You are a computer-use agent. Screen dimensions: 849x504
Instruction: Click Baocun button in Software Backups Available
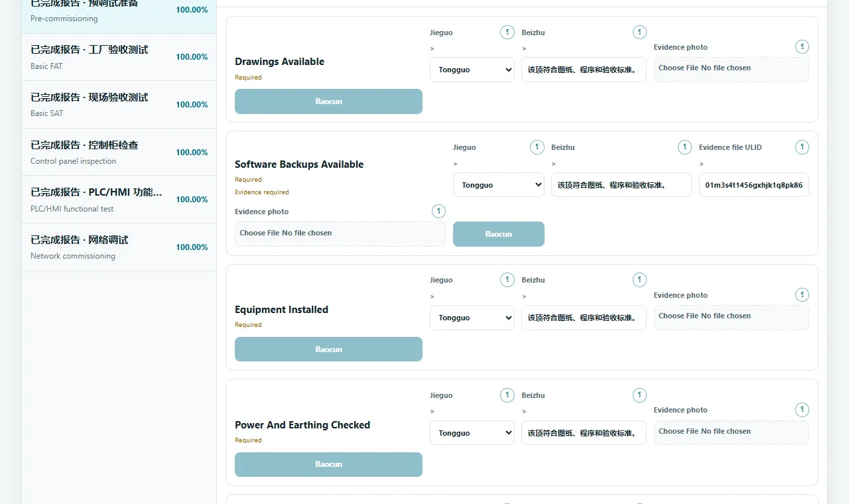[x=499, y=234]
